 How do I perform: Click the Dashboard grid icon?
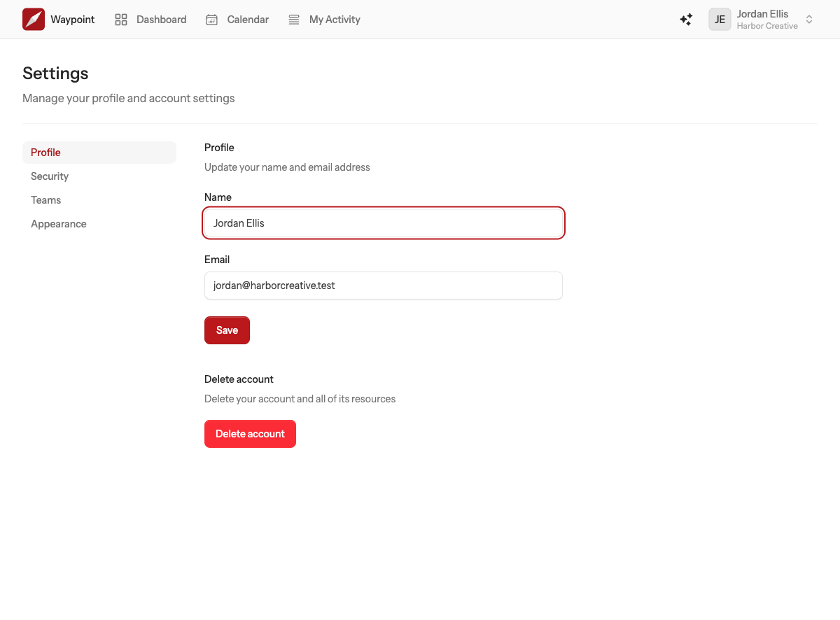[x=121, y=20]
